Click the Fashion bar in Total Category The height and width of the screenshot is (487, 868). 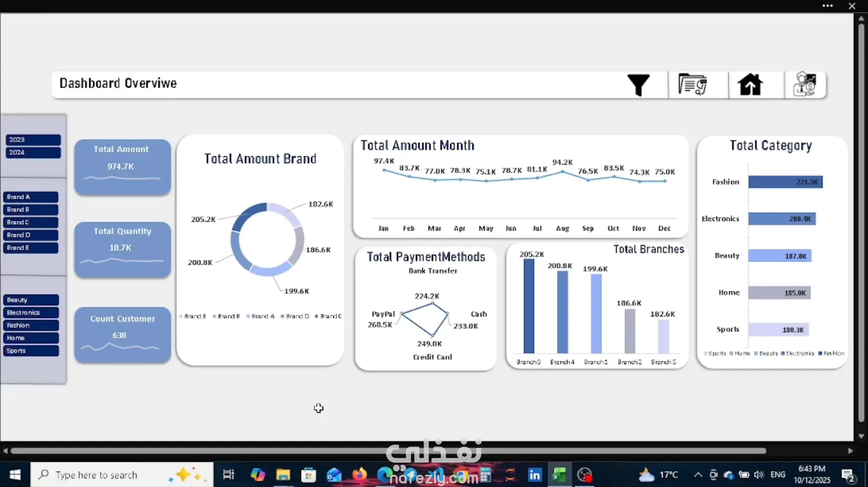coord(785,182)
